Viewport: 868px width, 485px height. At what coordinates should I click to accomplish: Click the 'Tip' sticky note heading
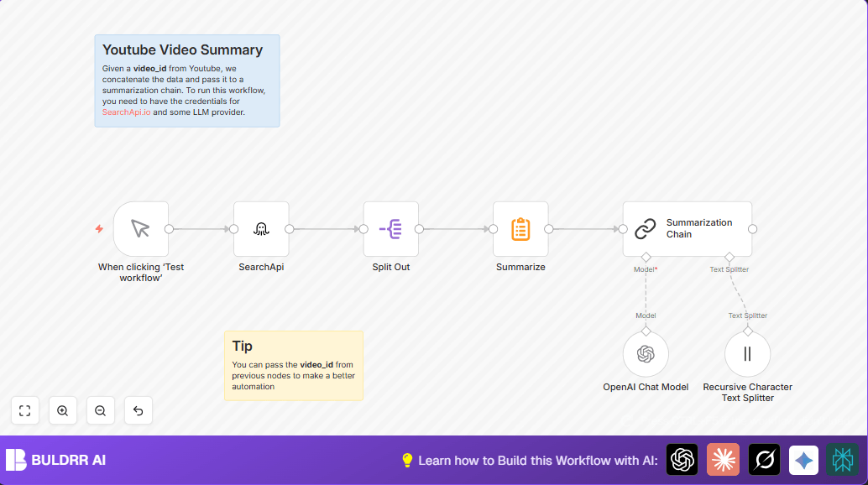(x=242, y=347)
